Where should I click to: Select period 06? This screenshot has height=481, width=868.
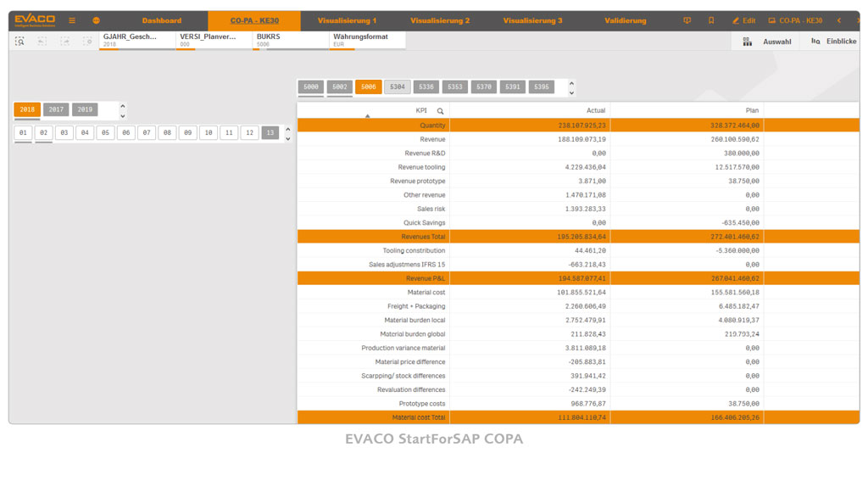126,133
